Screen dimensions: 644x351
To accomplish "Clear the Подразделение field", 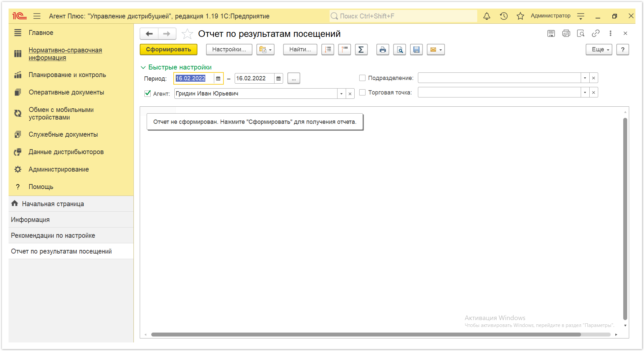I will click(594, 78).
